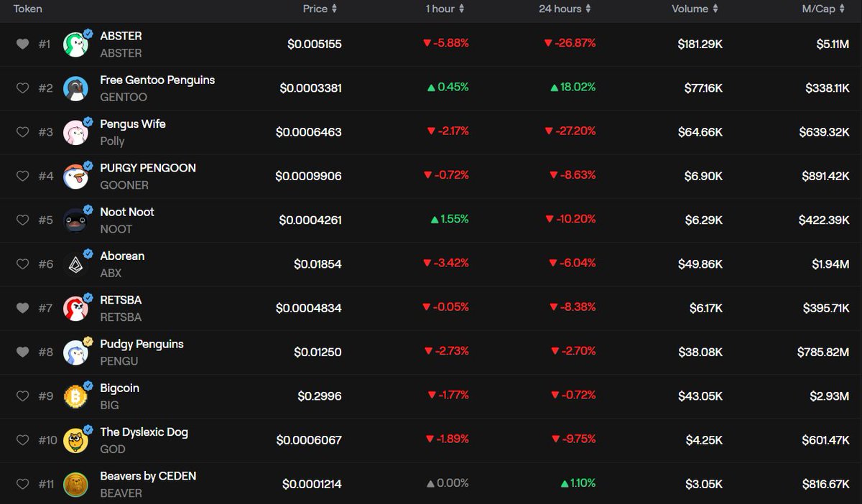Screen dimensions: 862x504
Task: Click the 1 hour value 1.55%
Action: 449,219
